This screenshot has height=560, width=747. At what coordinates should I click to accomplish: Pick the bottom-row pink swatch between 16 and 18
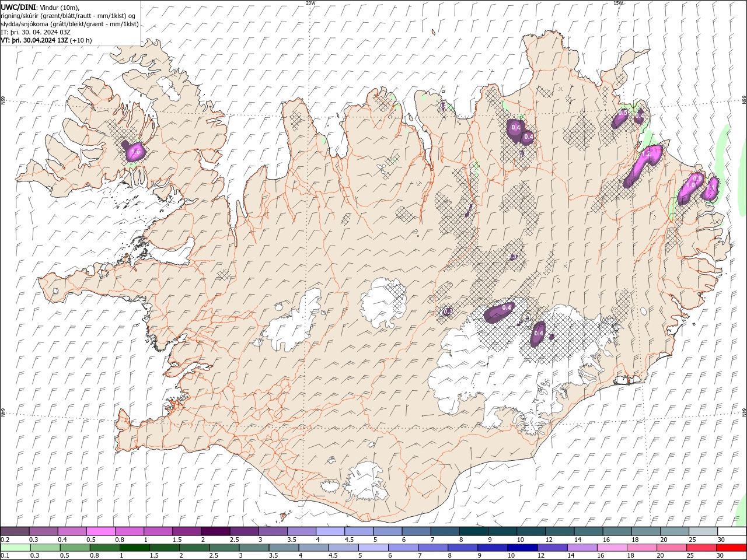(x=612, y=547)
